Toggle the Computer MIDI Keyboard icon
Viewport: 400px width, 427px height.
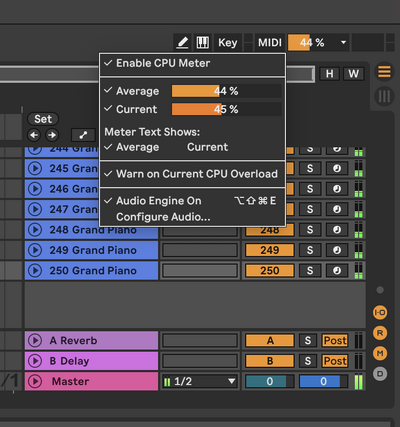(203, 43)
